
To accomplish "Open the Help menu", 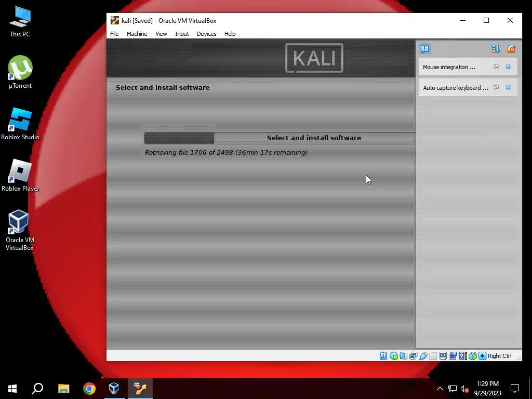I will click(230, 34).
